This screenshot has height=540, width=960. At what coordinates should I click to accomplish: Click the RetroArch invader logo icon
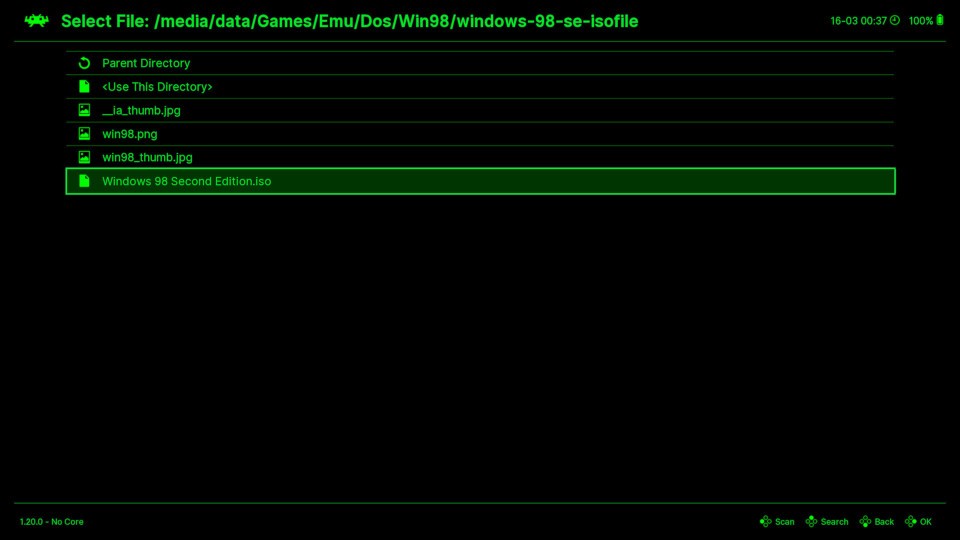[x=36, y=21]
